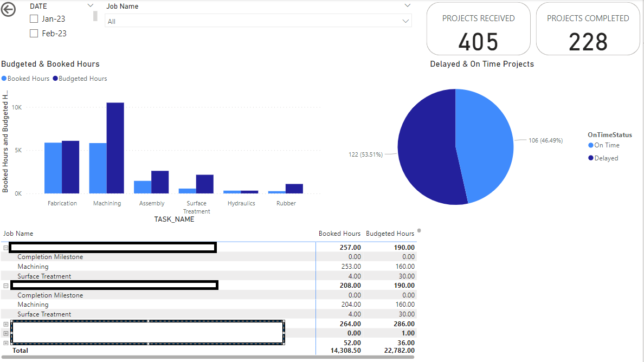Collapse the job row with 257.00 booked hours
The height and width of the screenshot is (362, 644).
pyautogui.click(x=6, y=248)
